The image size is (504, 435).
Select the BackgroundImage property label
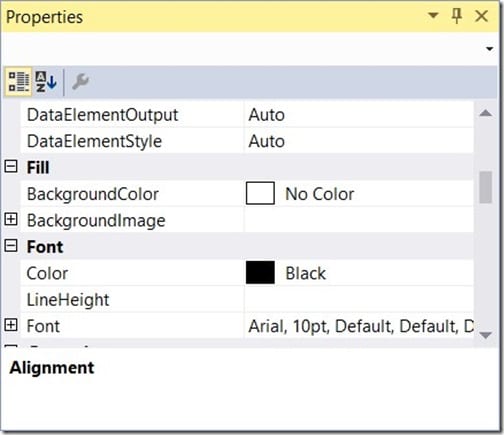(96, 221)
